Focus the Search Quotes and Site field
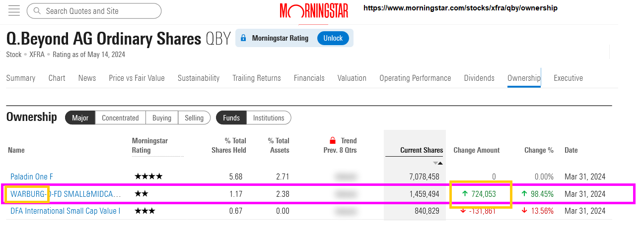The image size is (644, 233). click(x=94, y=10)
